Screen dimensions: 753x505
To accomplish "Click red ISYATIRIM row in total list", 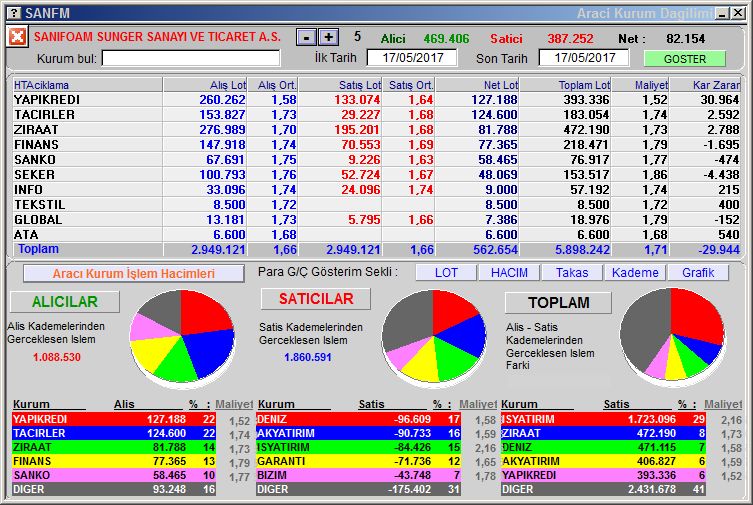I will coord(603,419).
